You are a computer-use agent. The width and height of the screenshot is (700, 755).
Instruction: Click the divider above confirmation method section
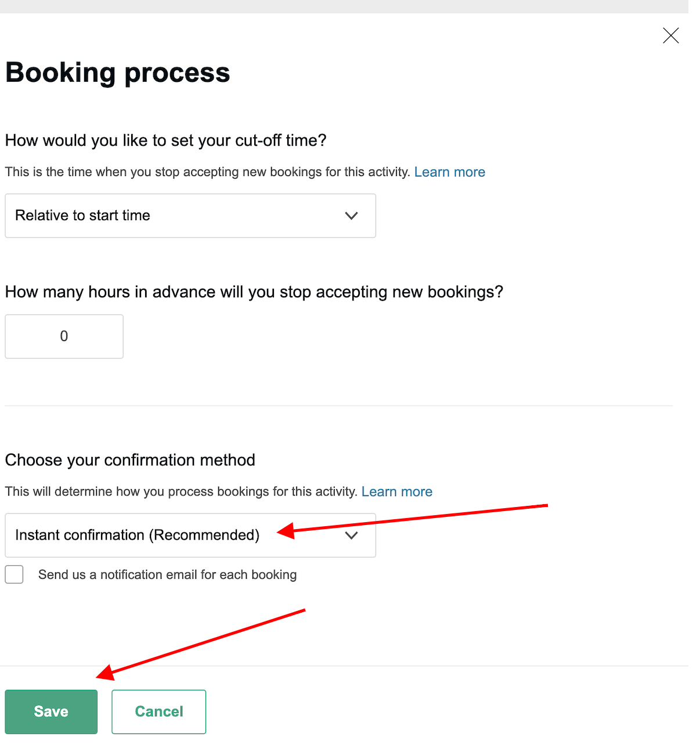tap(339, 405)
